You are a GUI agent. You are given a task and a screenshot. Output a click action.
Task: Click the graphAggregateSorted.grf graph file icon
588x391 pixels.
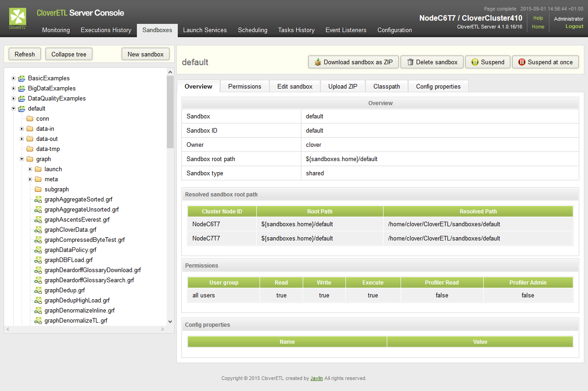pos(38,200)
